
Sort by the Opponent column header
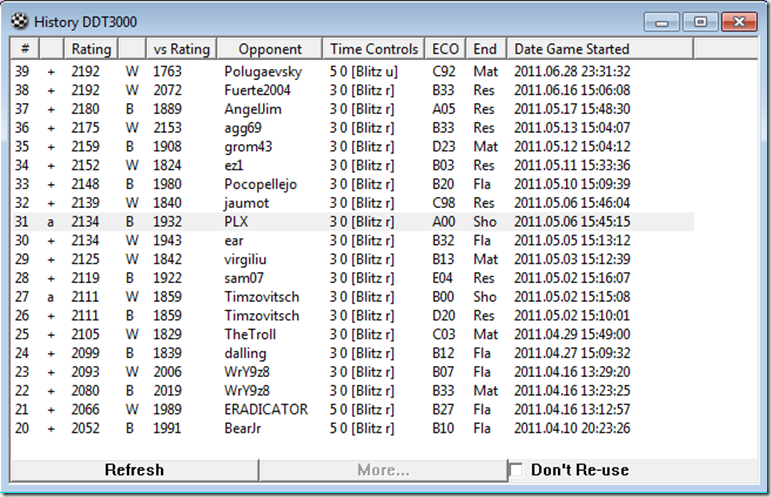tap(269, 49)
